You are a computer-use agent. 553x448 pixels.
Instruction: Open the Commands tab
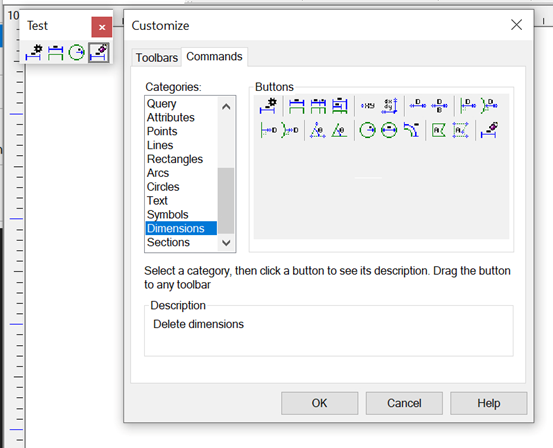(x=214, y=56)
